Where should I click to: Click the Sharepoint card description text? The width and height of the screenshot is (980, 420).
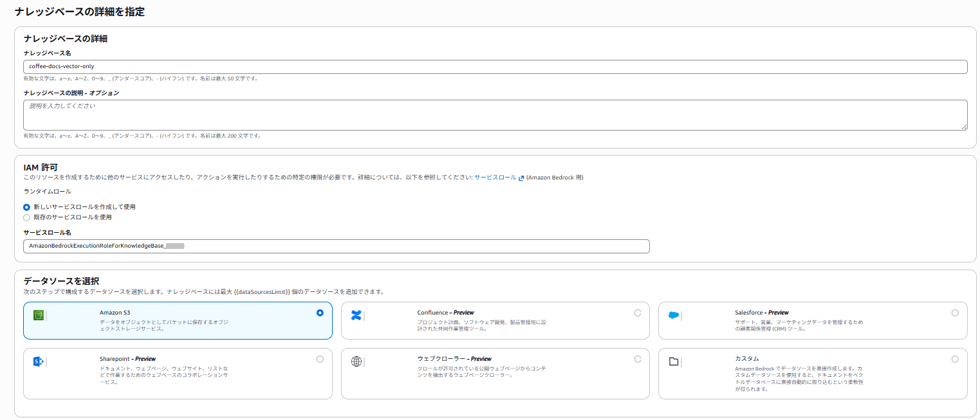point(163,375)
